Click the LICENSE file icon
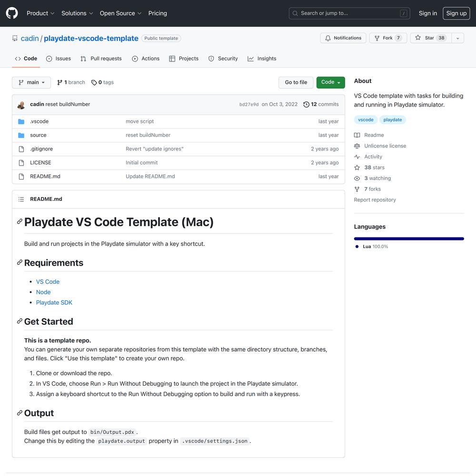476x476 pixels. coord(21,163)
